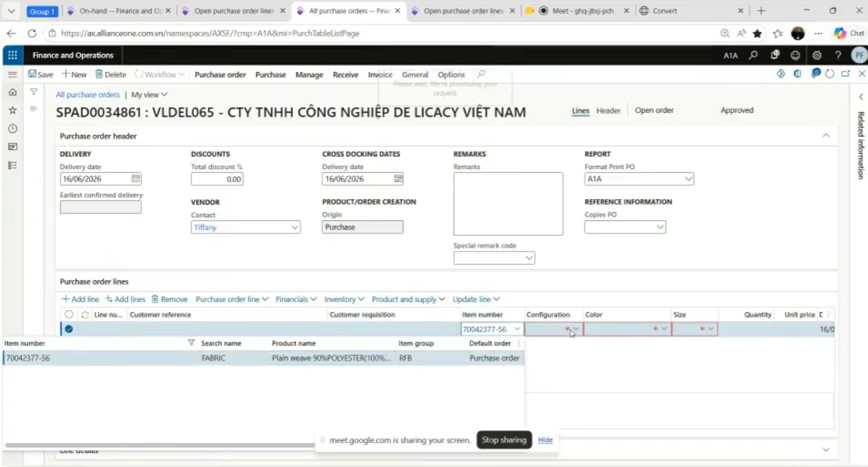Open the Copilot Chat button in Edge
This screenshot has width=868, height=467.
coord(849,33)
